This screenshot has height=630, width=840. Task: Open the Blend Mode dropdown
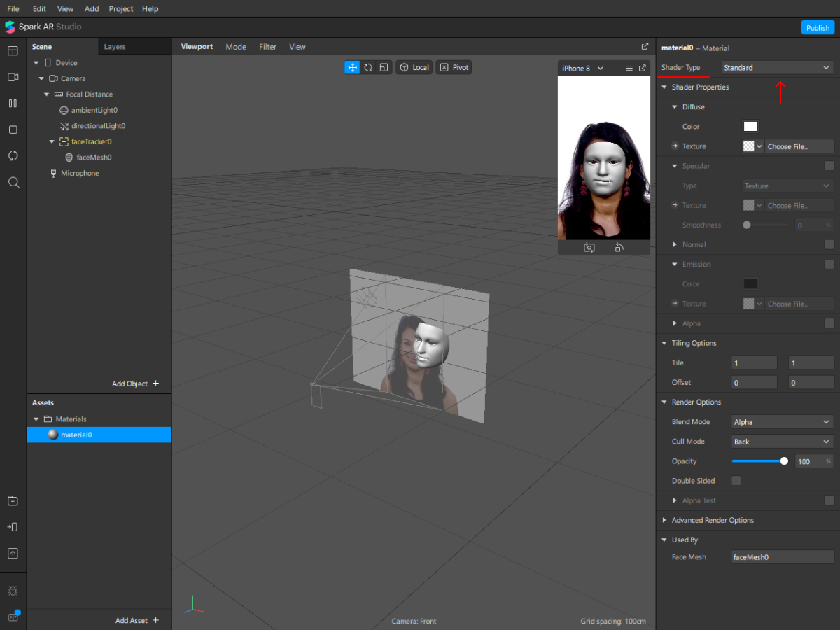[781, 422]
